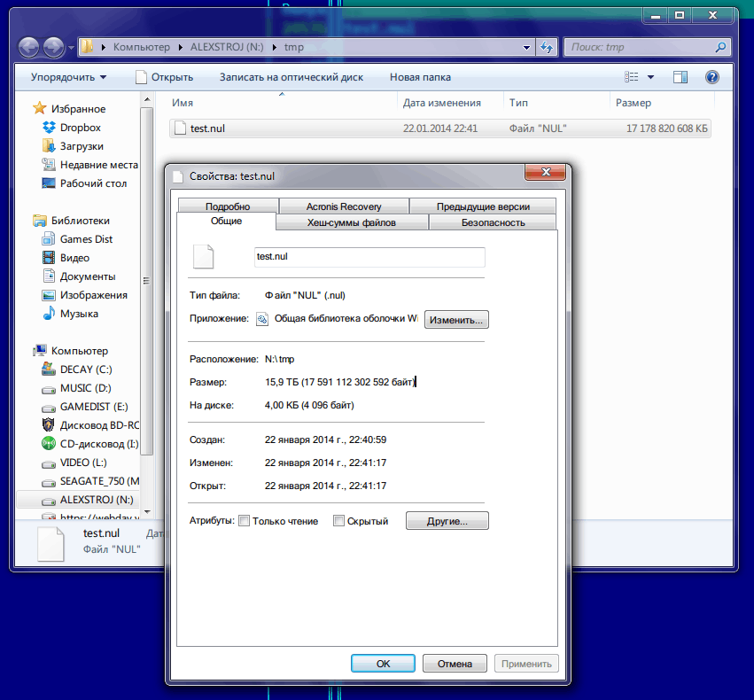Screen dimensions: 754x700
Task: Switch to the Подробно tab
Action: 228,206
